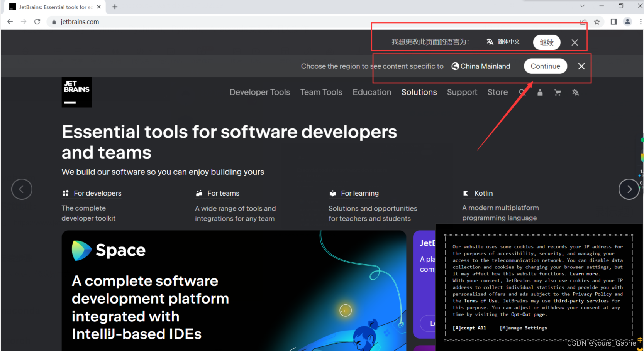Image resolution: width=644 pixels, height=351 pixels.
Task: Open Learn more cookie link
Action: coord(584,274)
